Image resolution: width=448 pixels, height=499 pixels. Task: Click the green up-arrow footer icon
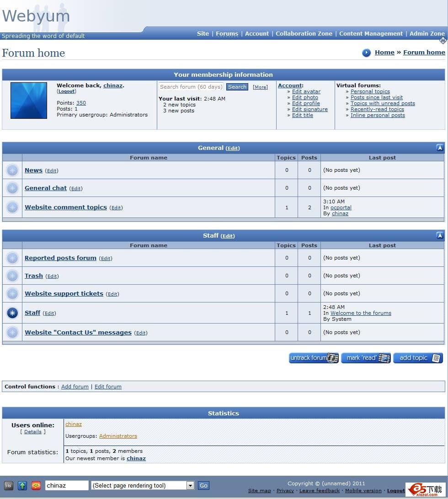tap(22, 486)
